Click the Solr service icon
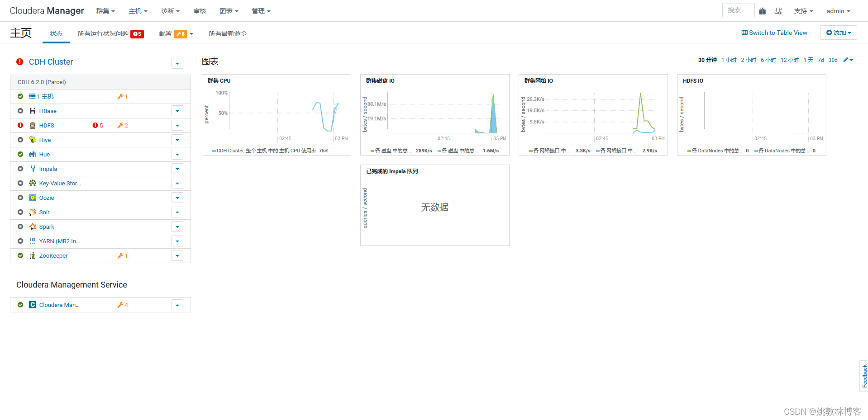Screen dimensions: 868x420 [33, 212]
